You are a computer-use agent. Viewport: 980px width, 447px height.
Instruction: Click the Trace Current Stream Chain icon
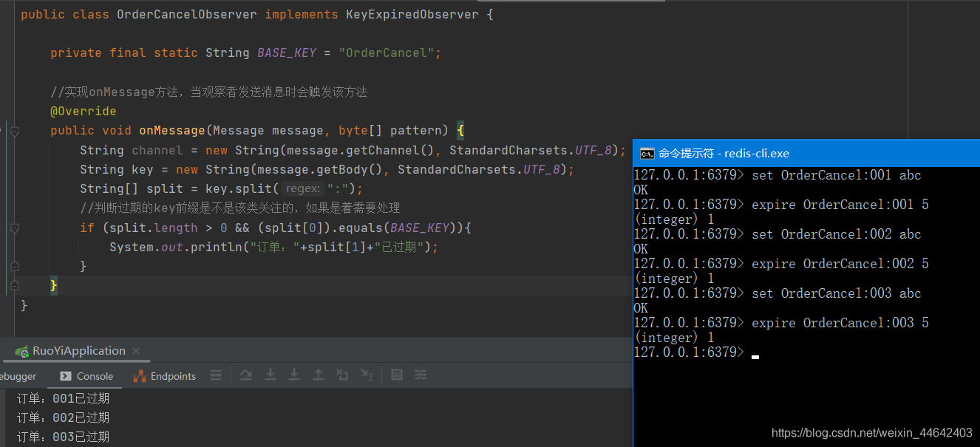pyautogui.click(x=421, y=375)
